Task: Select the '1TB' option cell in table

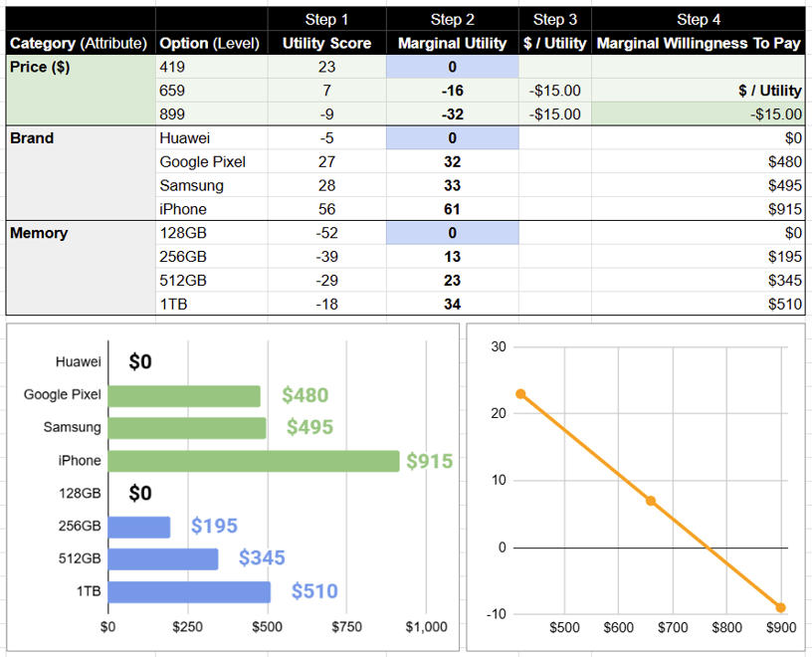Action: (x=211, y=304)
